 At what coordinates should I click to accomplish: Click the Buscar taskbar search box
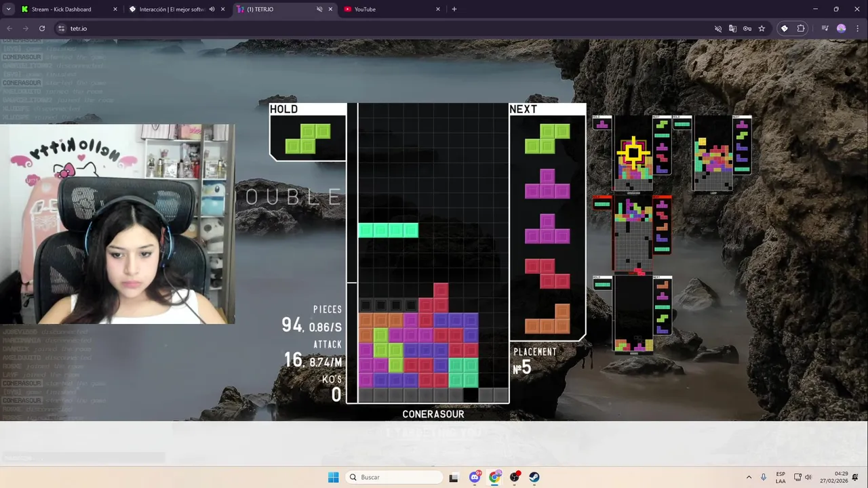(394, 477)
